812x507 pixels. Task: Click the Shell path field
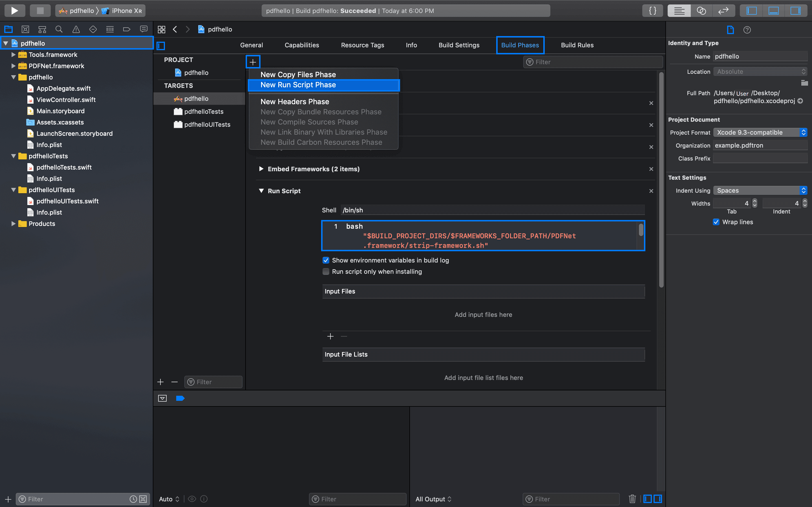click(x=492, y=210)
